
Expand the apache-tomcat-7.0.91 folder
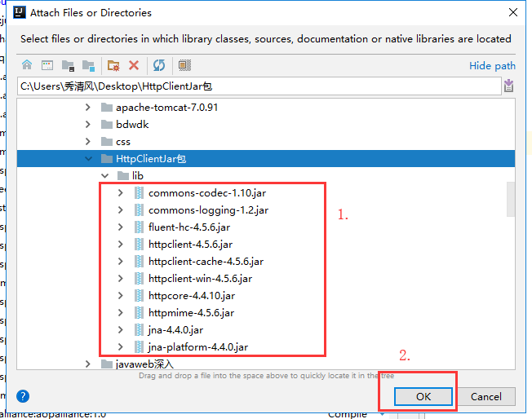click(88, 108)
